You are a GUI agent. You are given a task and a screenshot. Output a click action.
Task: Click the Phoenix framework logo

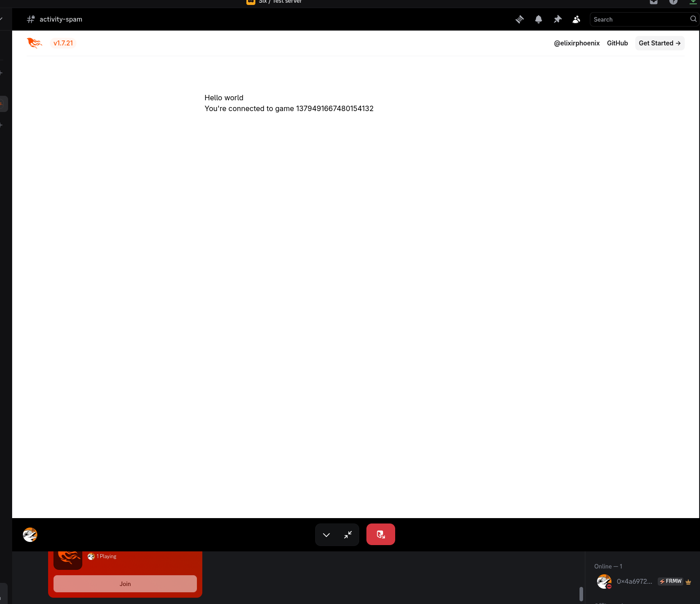coord(35,43)
